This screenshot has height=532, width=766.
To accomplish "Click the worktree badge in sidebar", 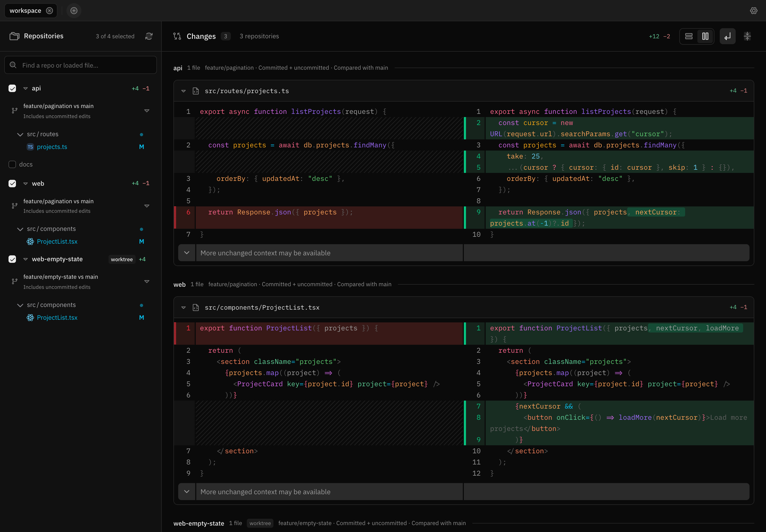I will click(122, 259).
